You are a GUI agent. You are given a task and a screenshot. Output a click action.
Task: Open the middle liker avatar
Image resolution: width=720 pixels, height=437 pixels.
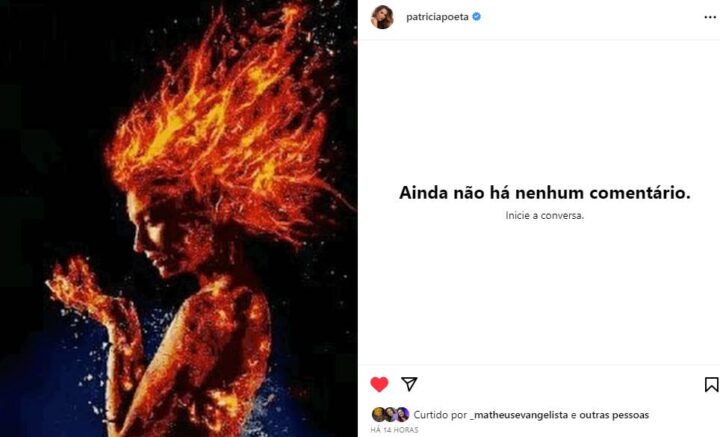tap(390, 415)
